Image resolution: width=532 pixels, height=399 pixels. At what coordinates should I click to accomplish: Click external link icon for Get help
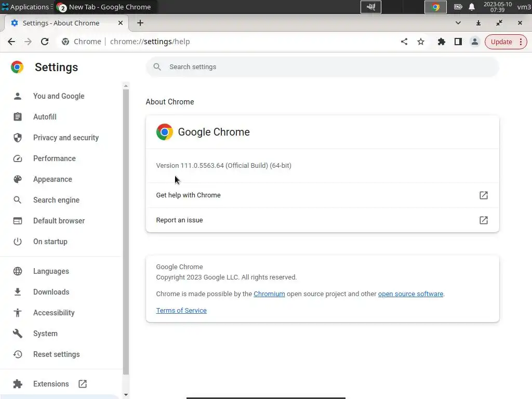pyautogui.click(x=484, y=195)
